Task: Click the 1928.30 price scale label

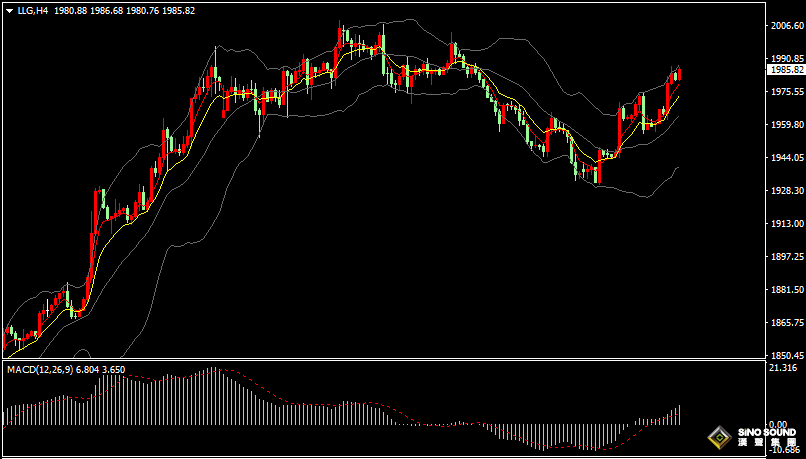Action: click(x=786, y=191)
